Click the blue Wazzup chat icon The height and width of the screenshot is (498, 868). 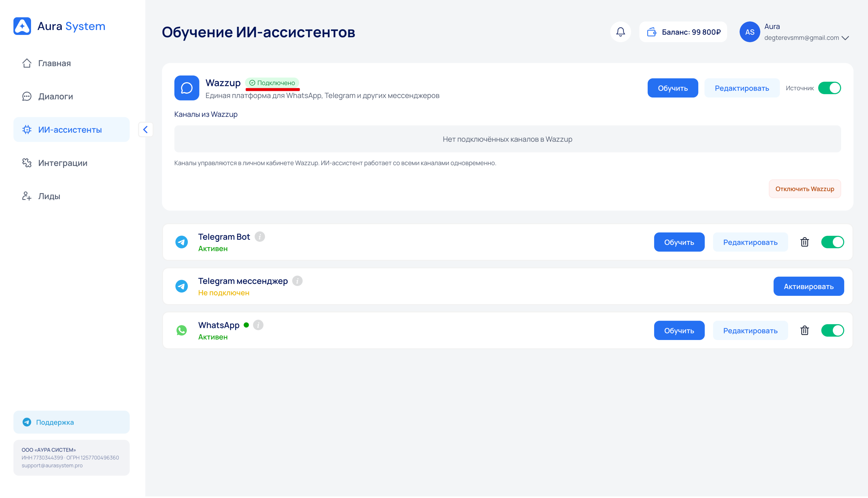pos(187,88)
